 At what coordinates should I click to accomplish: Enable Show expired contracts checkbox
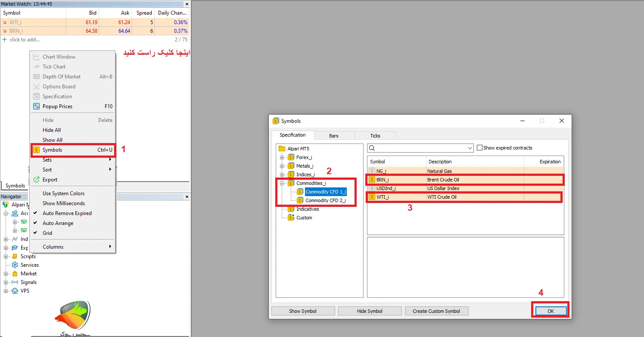click(479, 148)
